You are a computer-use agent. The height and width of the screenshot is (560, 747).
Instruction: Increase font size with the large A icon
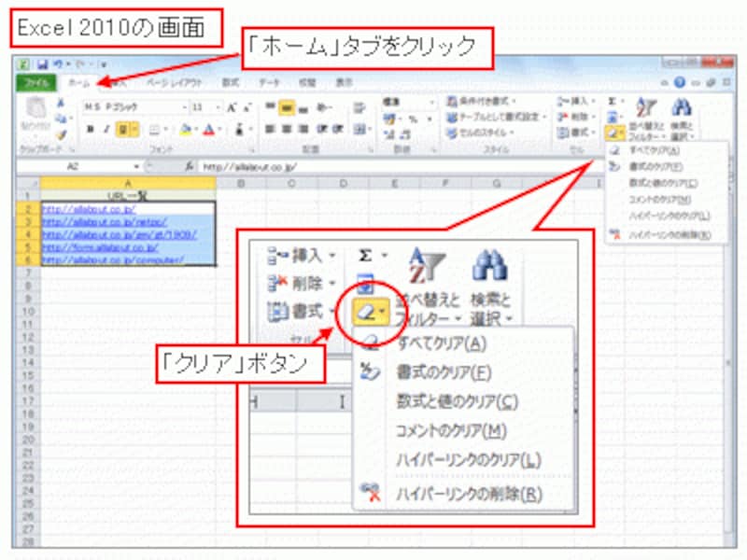coord(232,107)
